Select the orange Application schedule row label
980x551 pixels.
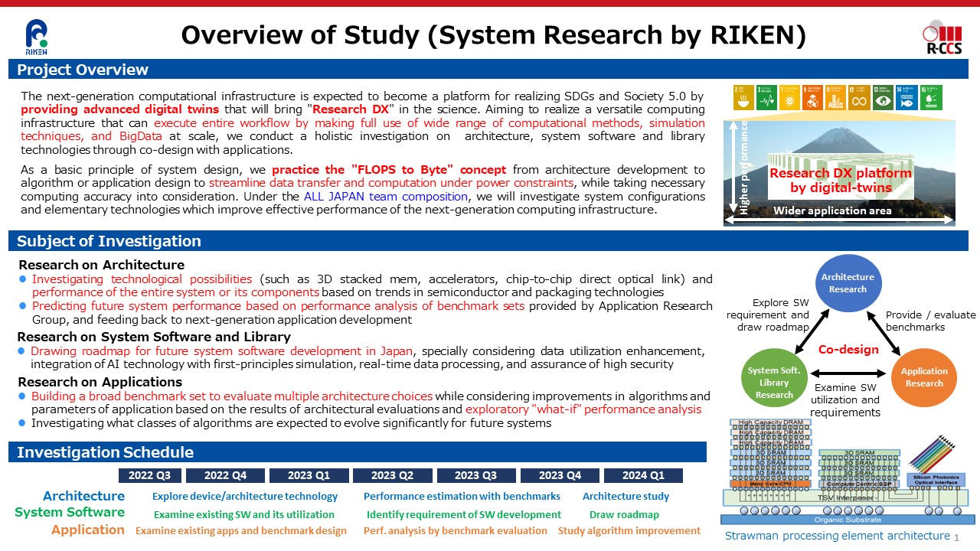[x=88, y=530]
